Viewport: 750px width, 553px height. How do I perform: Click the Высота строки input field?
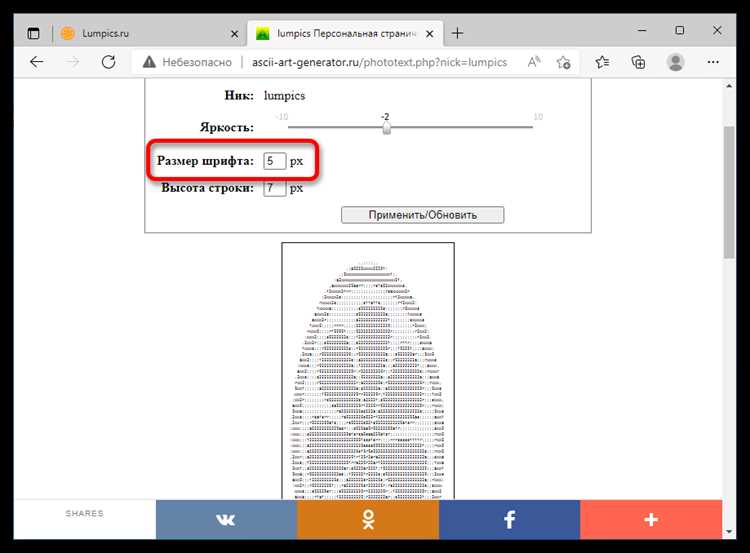[x=274, y=188]
